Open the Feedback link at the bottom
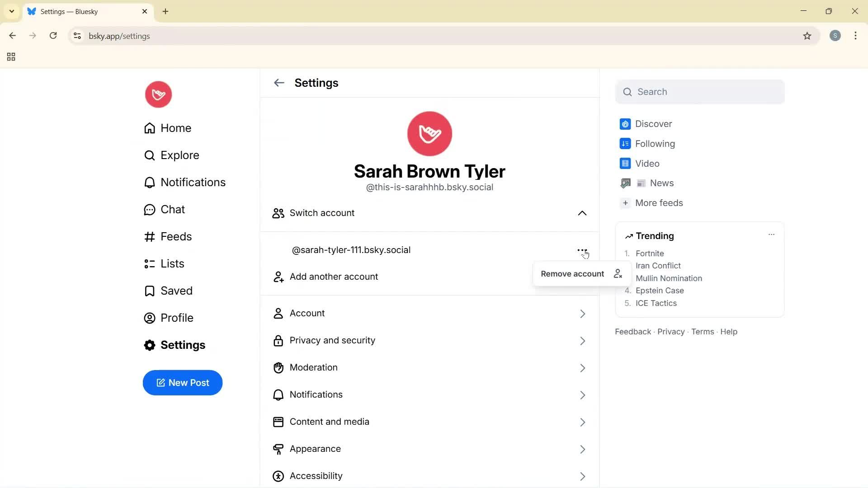Image resolution: width=868 pixels, height=488 pixels. coord(632,331)
